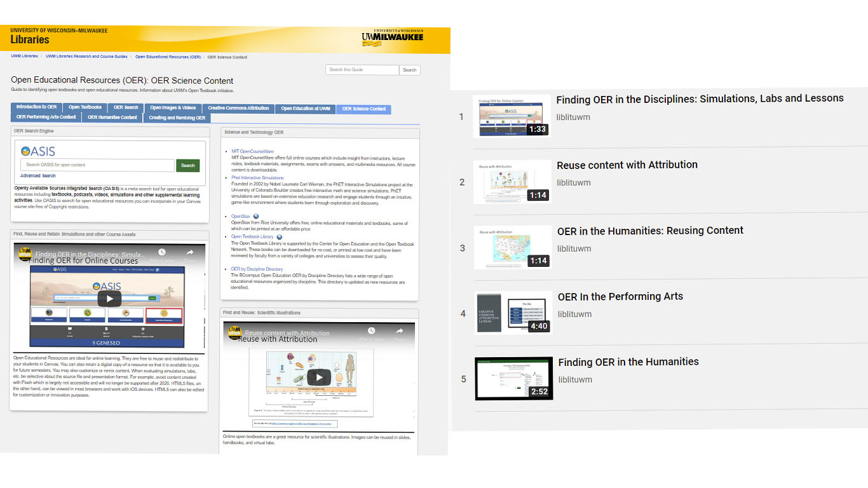Play the Finding OER for Online Courses video
The width and height of the screenshot is (868, 488).
tap(110, 299)
